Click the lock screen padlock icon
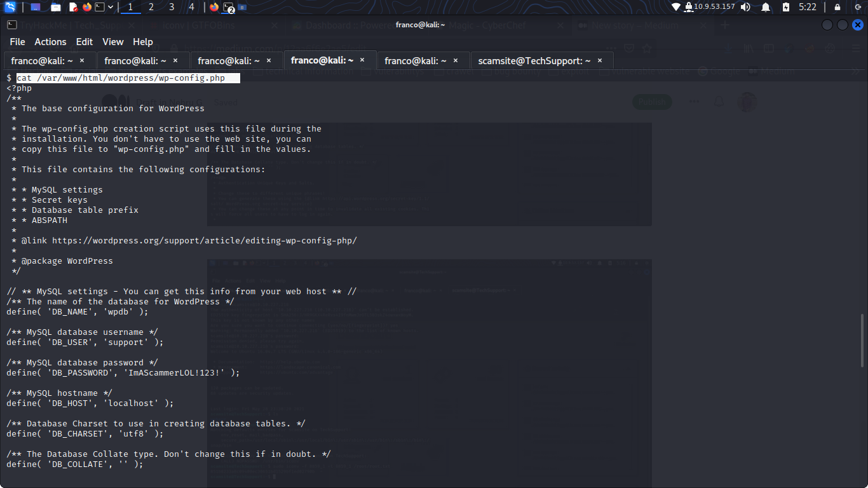The image size is (868, 488). 837,7
